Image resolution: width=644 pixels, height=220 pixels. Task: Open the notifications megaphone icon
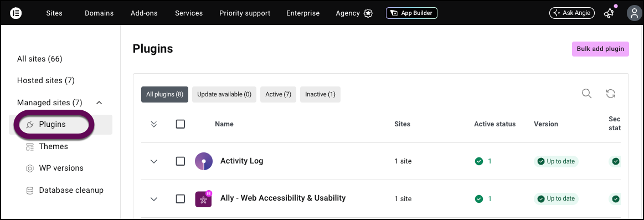[x=609, y=13]
